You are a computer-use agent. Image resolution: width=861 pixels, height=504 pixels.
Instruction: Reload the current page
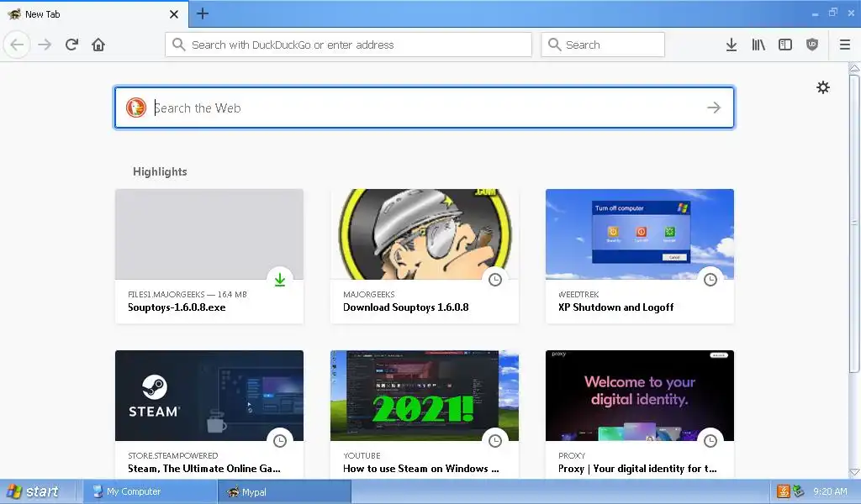(x=71, y=45)
